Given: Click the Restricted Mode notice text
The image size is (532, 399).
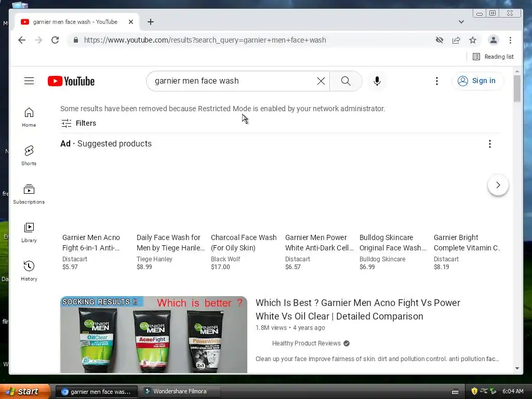Looking at the screenshot, I should tap(222, 109).
